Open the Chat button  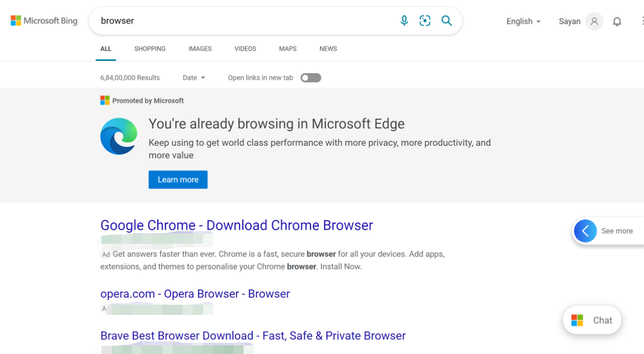tap(592, 320)
